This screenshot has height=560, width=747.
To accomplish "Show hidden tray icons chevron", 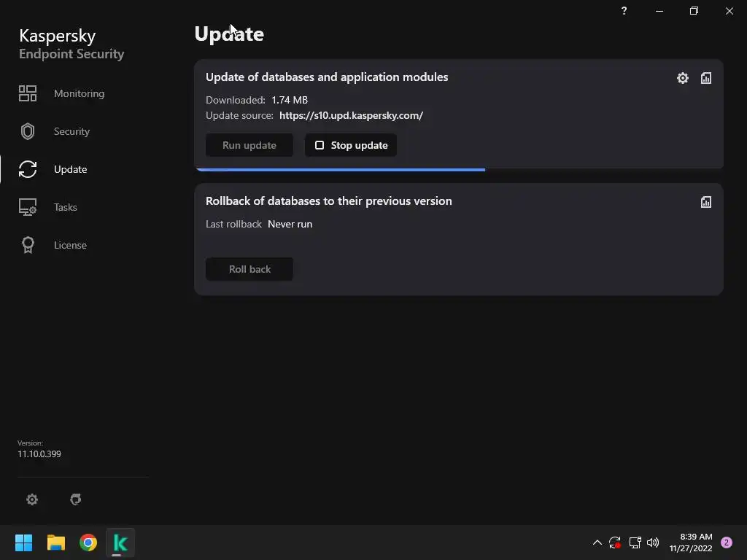I will (597, 542).
